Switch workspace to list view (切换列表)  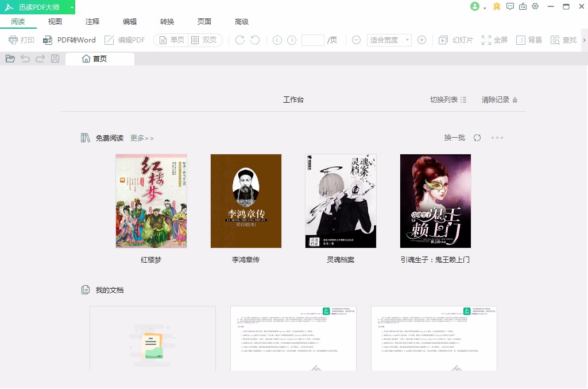[x=447, y=99]
